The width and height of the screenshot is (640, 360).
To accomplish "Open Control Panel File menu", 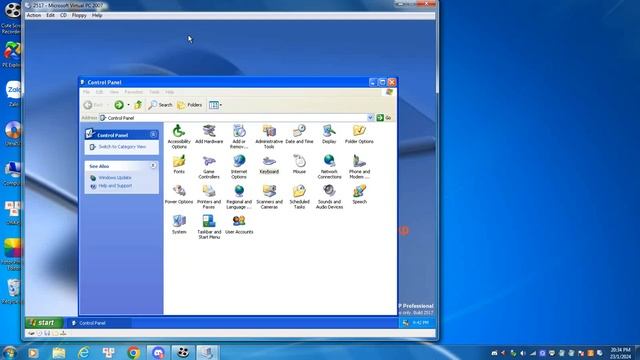I will click(x=87, y=92).
